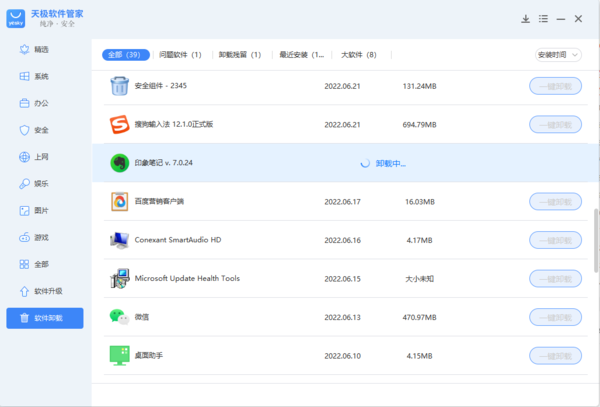Click the 搜狗输入法 app icon

pos(119,125)
